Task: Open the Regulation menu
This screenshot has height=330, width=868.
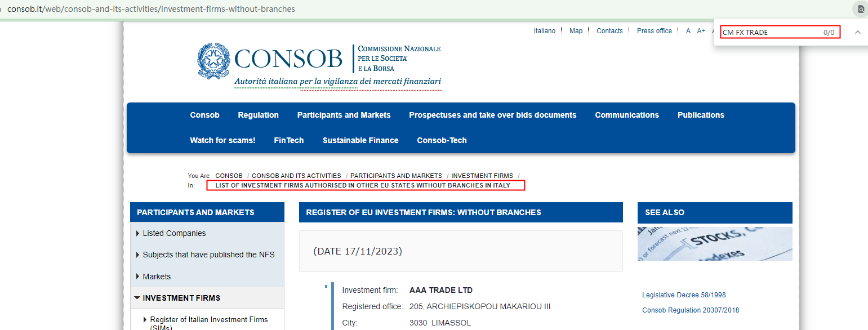Action: pos(258,115)
